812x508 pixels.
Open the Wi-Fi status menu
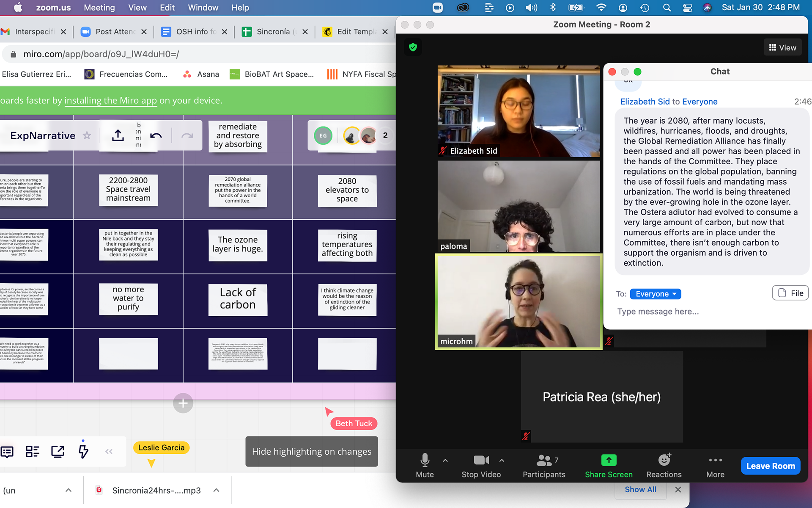pyautogui.click(x=601, y=8)
